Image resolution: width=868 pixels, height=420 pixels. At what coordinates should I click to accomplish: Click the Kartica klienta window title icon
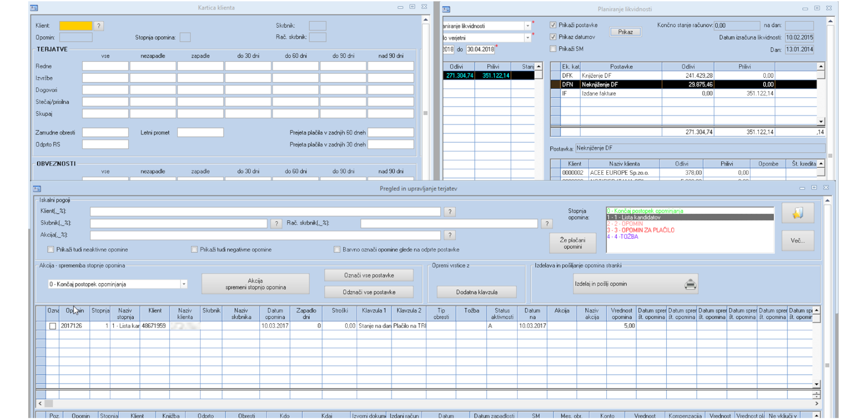click(x=34, y=8)
